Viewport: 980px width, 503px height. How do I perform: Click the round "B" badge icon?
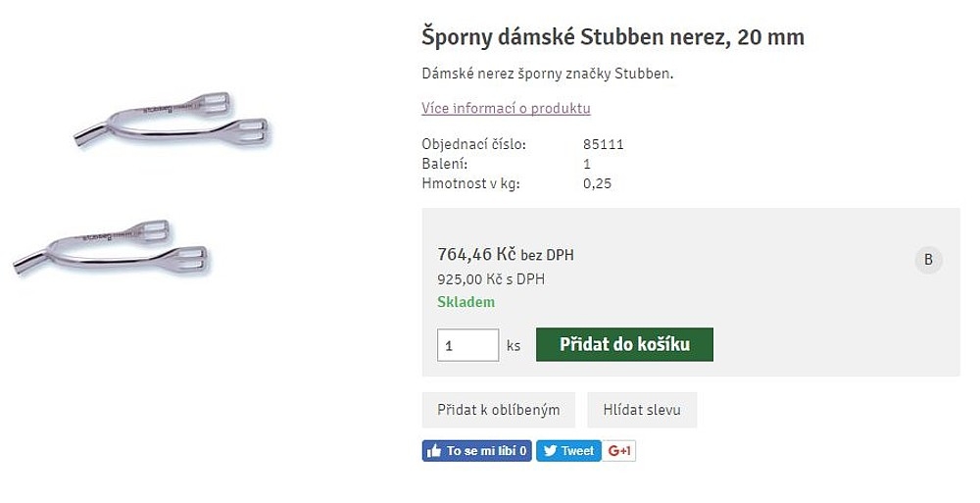(928, 260)
